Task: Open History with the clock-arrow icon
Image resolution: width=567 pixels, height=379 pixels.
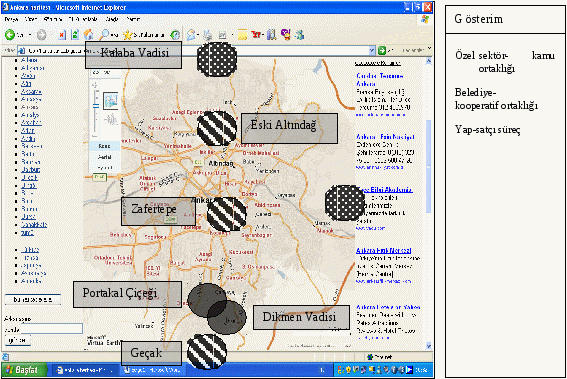Action: [x=175, y=35]
